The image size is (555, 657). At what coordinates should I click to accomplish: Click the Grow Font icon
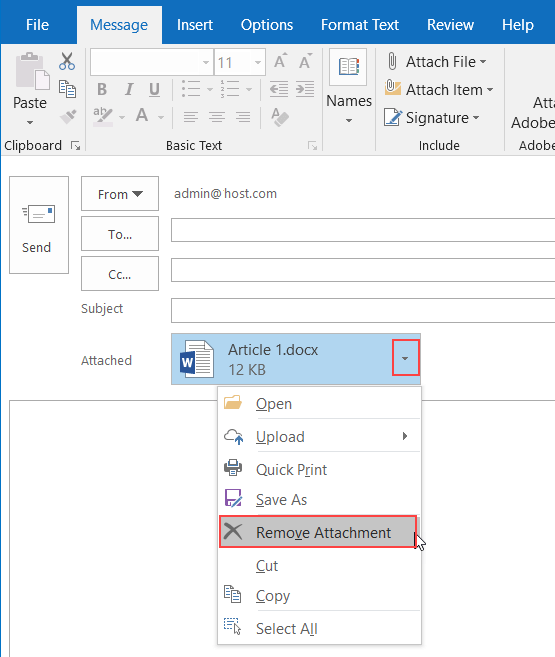[x=280, y=62]
